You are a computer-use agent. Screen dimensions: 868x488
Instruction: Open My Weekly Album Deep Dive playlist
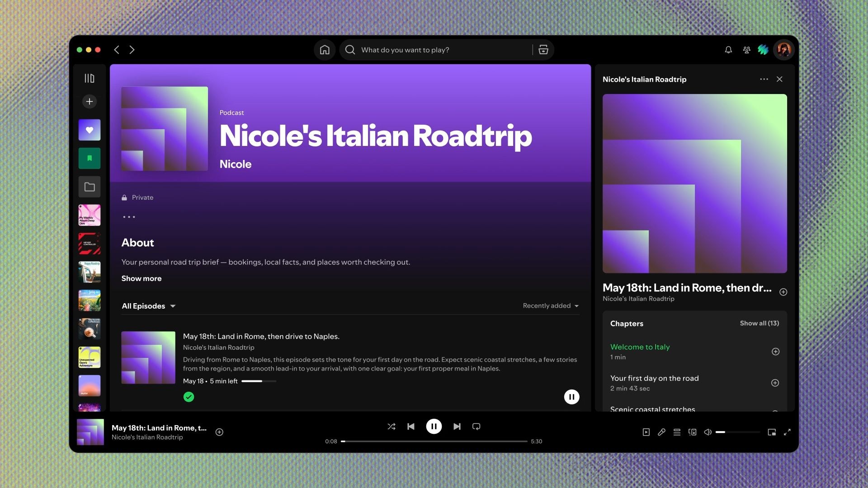pyautogui.click(x=90, y=215)
